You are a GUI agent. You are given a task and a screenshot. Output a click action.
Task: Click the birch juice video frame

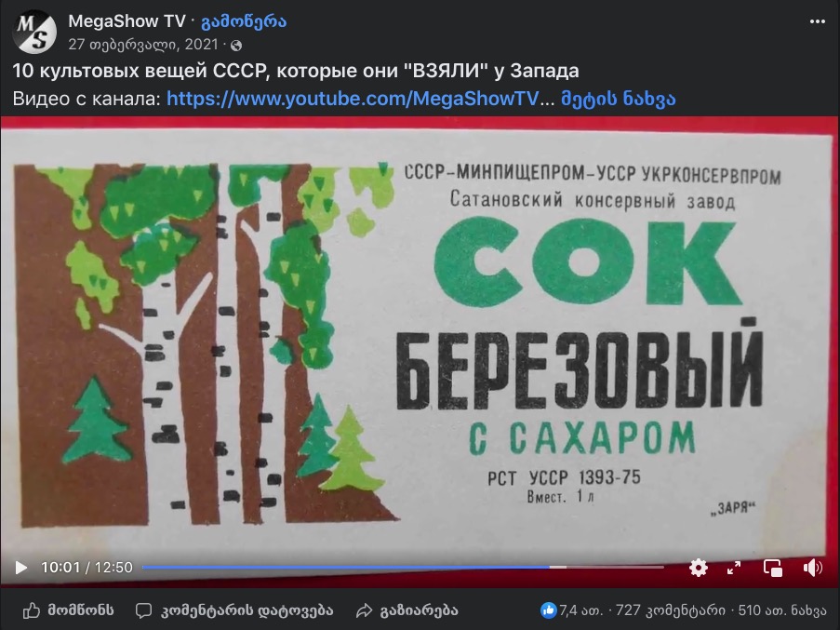[x=420, y=338]
